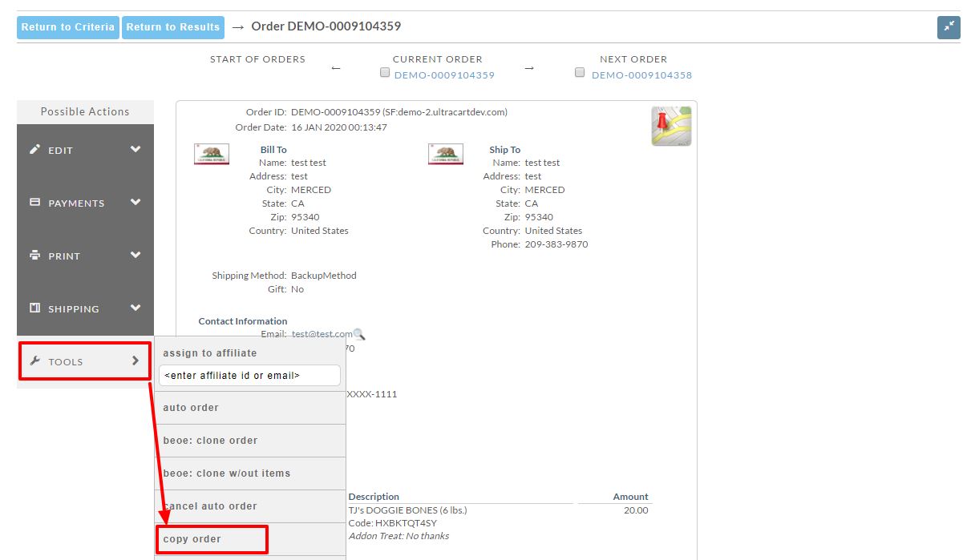
Task: Check the next order DEMO-0009104358 checkbox
Action: tap(581, 73)
